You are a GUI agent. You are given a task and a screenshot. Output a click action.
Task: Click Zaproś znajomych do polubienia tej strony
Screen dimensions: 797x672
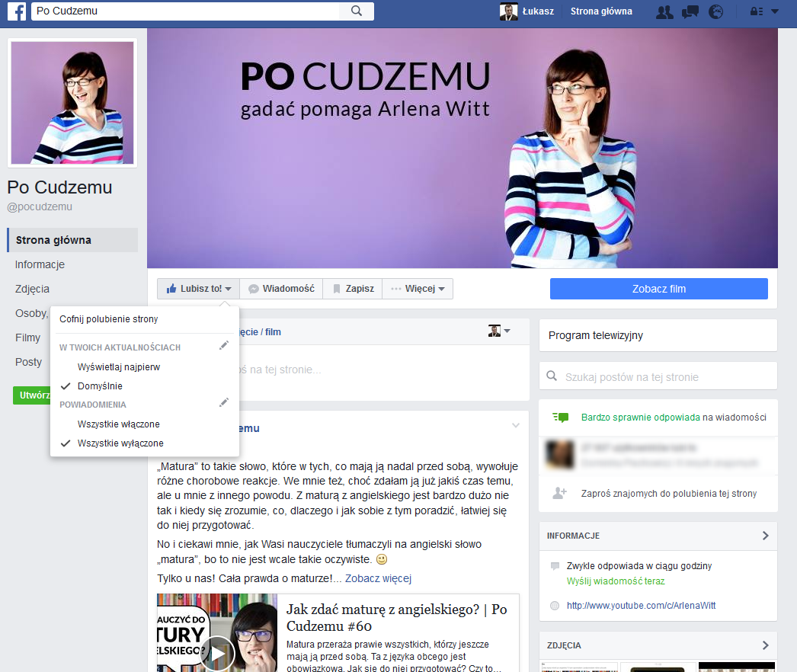click(x=669, y=493)
